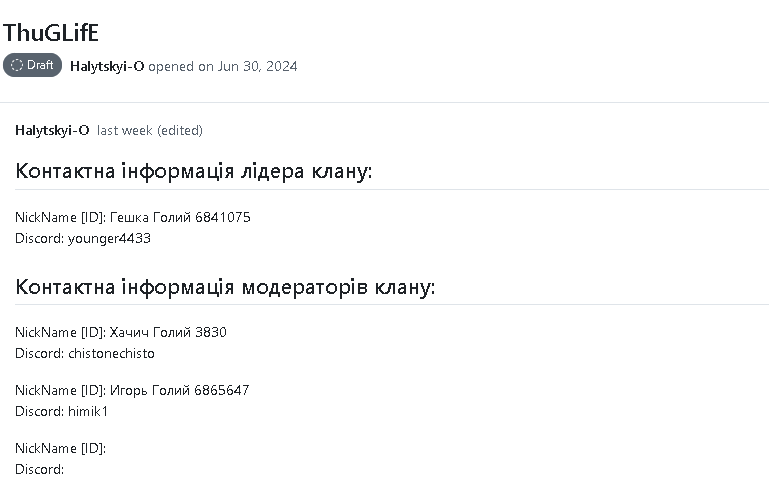Open Halytskyi-O profile link in header
Image resolution: width=769 pixels, height=489 pixels.
tap(107, 66)
